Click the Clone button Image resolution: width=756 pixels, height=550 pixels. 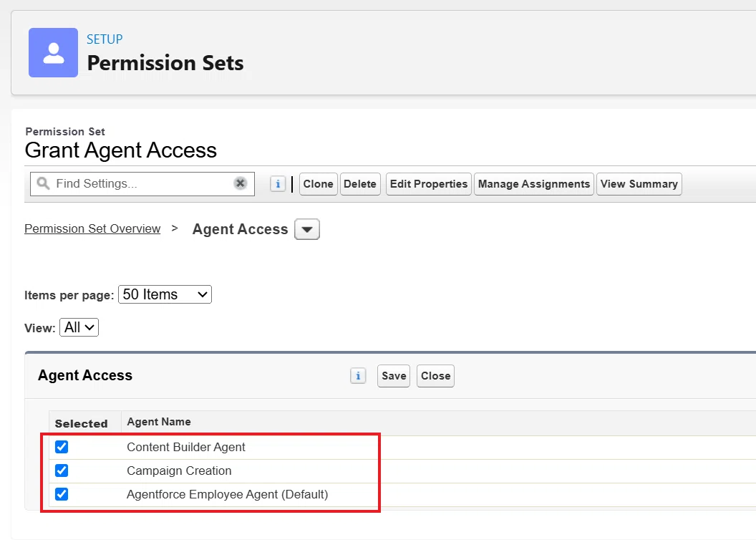[x=318, y=184]
